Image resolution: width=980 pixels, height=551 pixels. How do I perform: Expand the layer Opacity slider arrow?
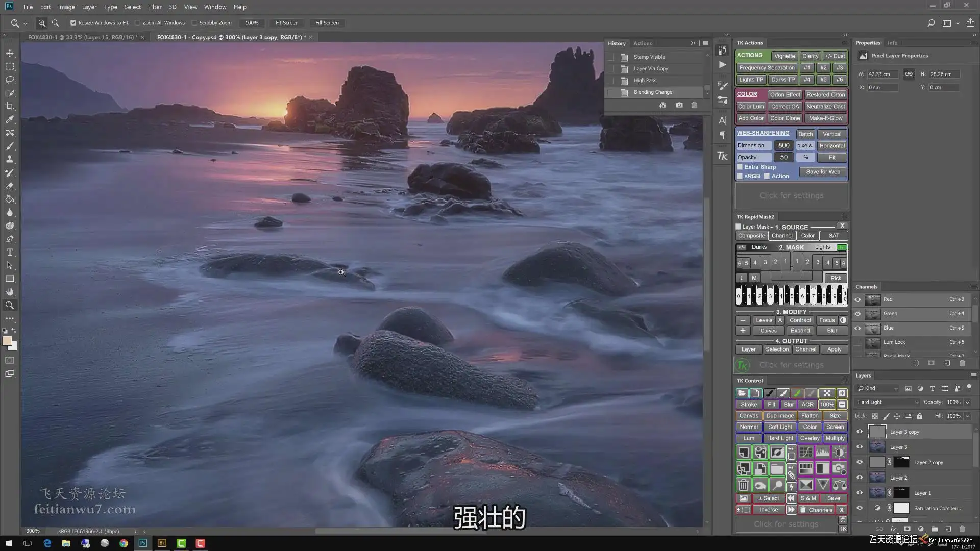(967, 402)
